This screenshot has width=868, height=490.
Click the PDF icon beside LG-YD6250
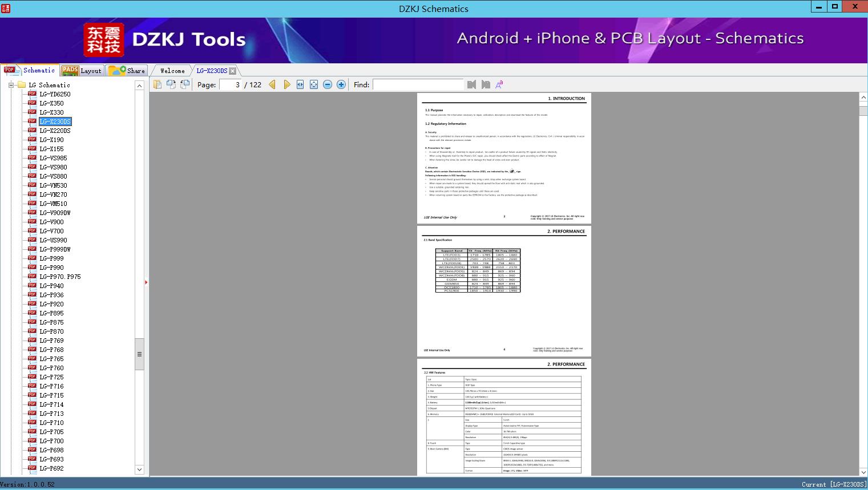(32, 94)
